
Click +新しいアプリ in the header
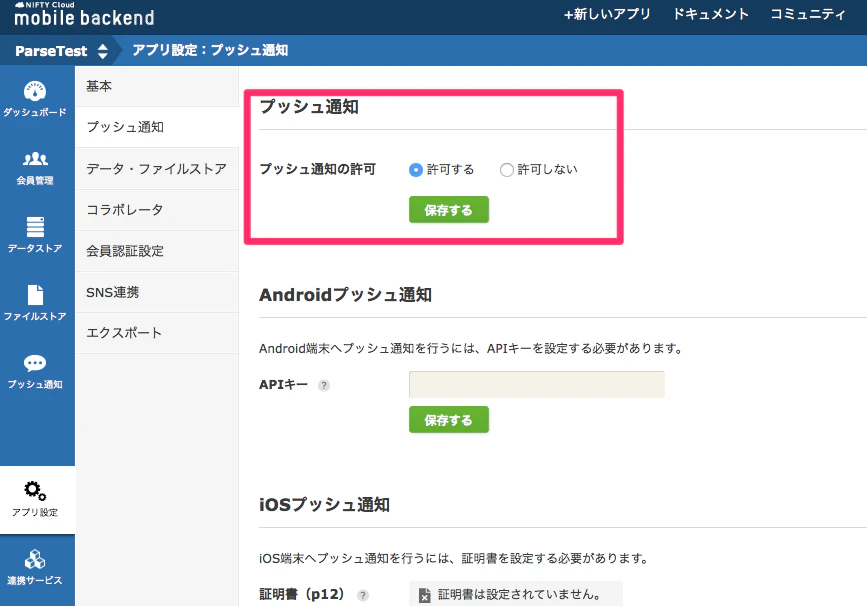[607, 14]
